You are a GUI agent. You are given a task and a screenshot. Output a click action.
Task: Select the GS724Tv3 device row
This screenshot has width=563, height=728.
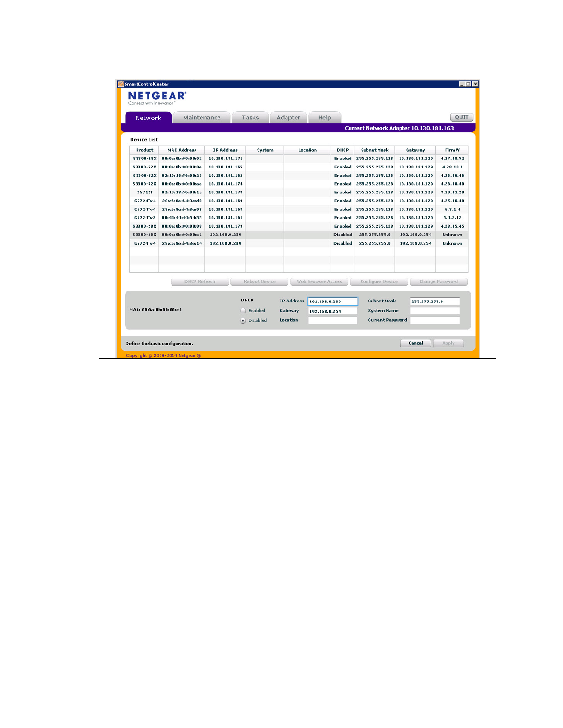tap(299, 218)
